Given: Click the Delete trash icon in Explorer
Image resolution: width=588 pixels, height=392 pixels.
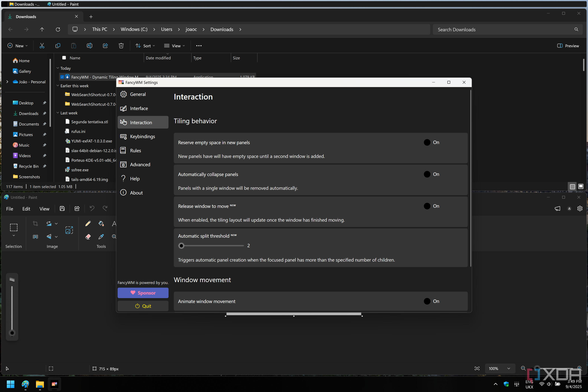Looking at the screenshot, I should click(x=121, y=46).
